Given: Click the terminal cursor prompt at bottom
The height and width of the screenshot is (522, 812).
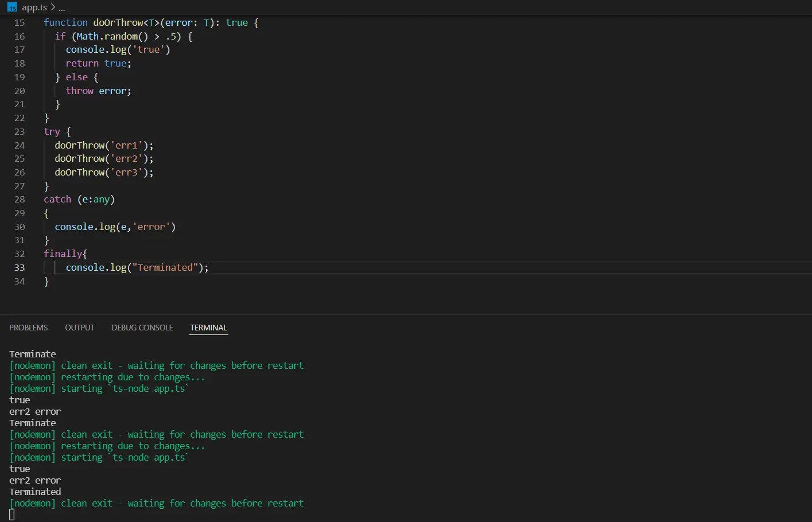Looking at the screenshot, I should click(12, 515).
